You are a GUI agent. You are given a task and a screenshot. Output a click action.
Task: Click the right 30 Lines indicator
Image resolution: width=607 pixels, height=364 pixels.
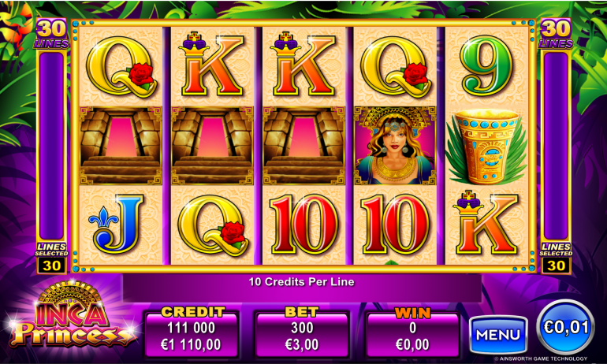[x=556, y=34]
